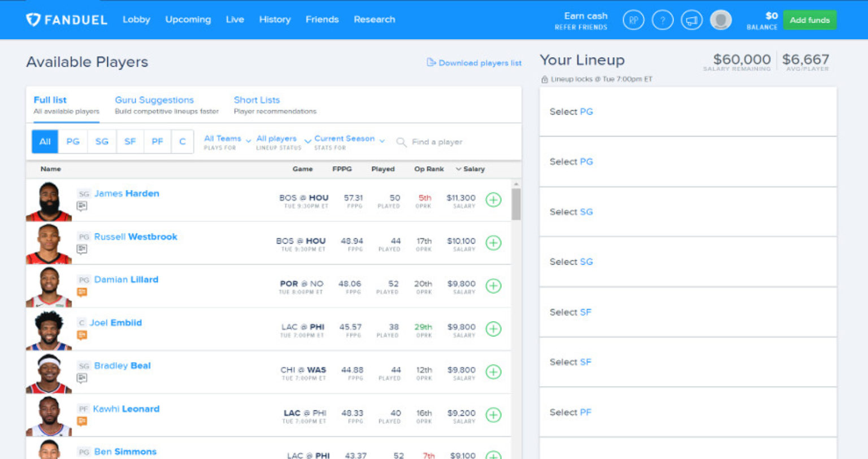This screenshot has height=459, width=868.
Task: Toggle the PG position filter
Action: point(72,141)
